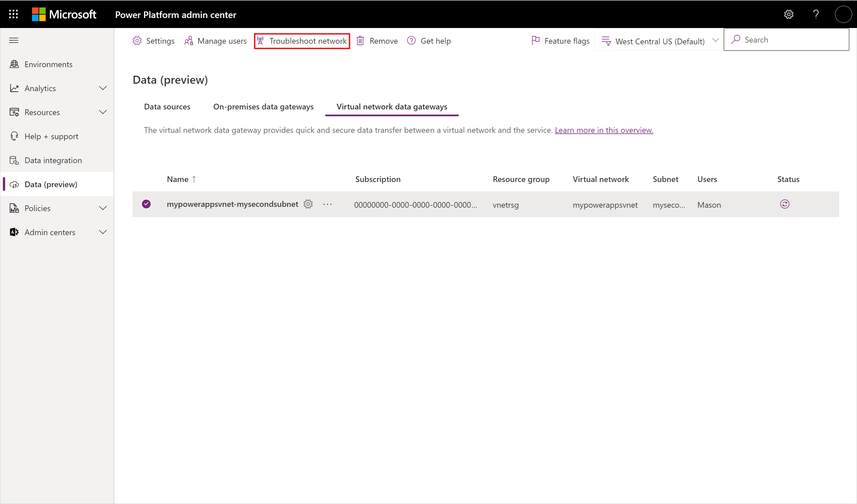Screen dimensions: 857x504
Task: Click the search magnifier icon
Action: (x=736, y=39)
